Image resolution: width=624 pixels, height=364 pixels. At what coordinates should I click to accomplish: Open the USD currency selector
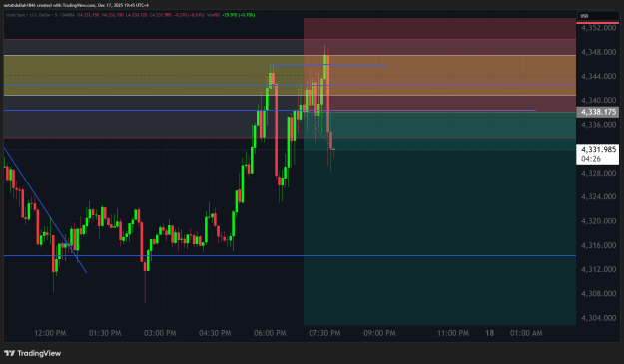(597, 16)
